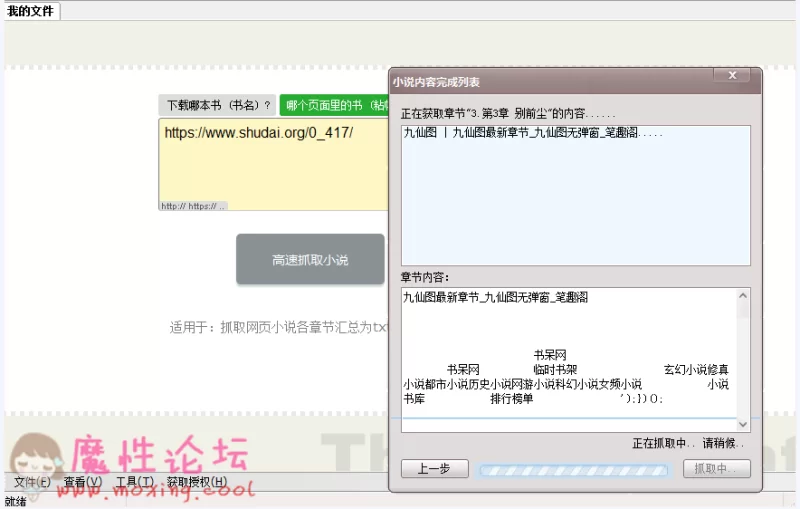The height and width of the screenshot is (509, 800).
Task: Click the 正在抓取中 请稍候 status text
Action: (688, 443)
